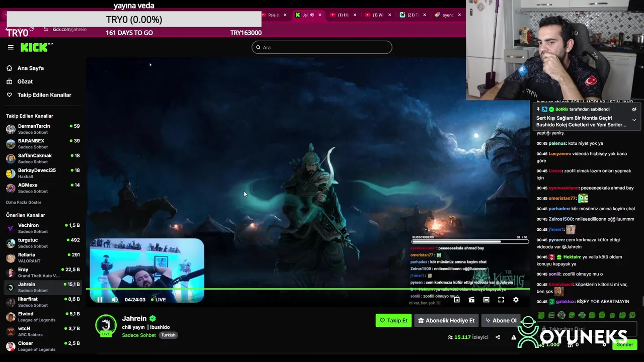The image size is (644, 362).
Task: Click the Turkish language tag
Action: 168,335
